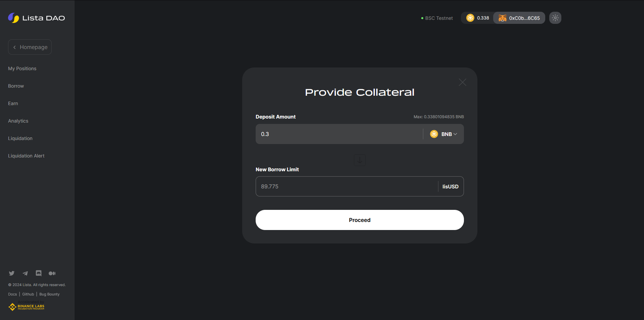Click the MetaMask wallet address 0xC0b...6C65
Image resolution: width=644 pixels, height=320 pixels.
[519, 18]
